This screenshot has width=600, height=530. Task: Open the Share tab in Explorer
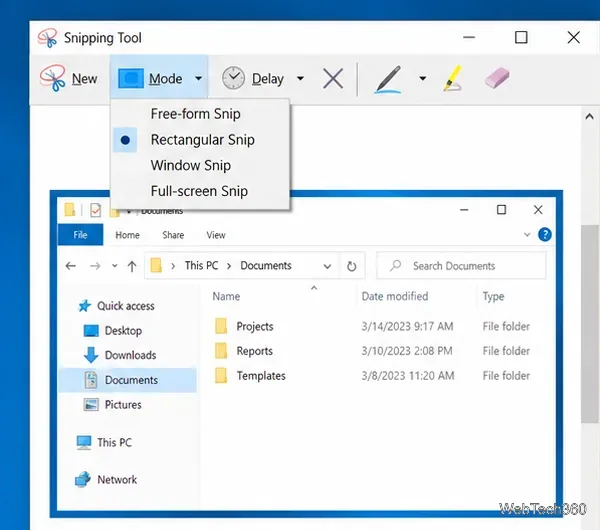[x=173, y=235]
